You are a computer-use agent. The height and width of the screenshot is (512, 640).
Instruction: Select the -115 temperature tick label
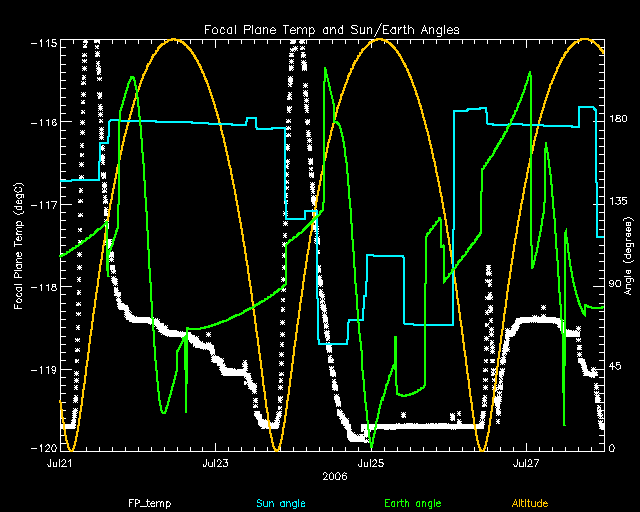click(x=42, y=44)
